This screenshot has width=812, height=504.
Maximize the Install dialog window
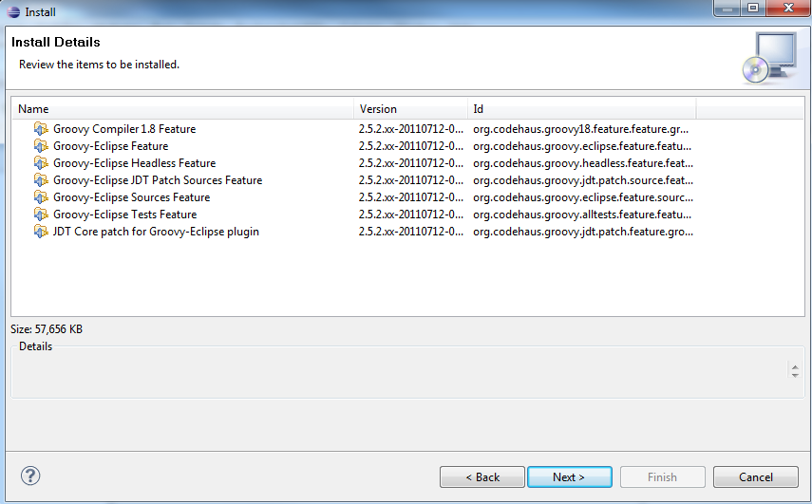click(753, 8)
